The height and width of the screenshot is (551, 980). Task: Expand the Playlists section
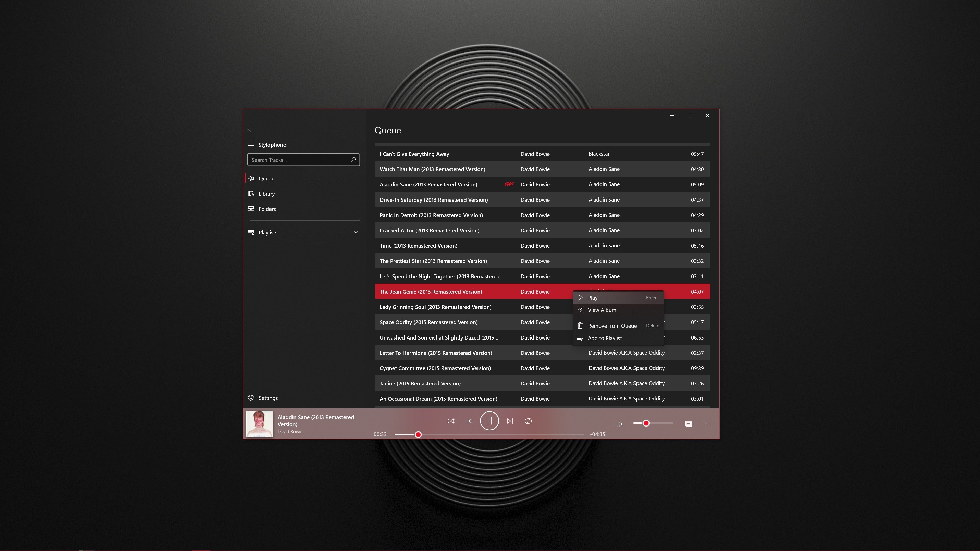(267, 232)
